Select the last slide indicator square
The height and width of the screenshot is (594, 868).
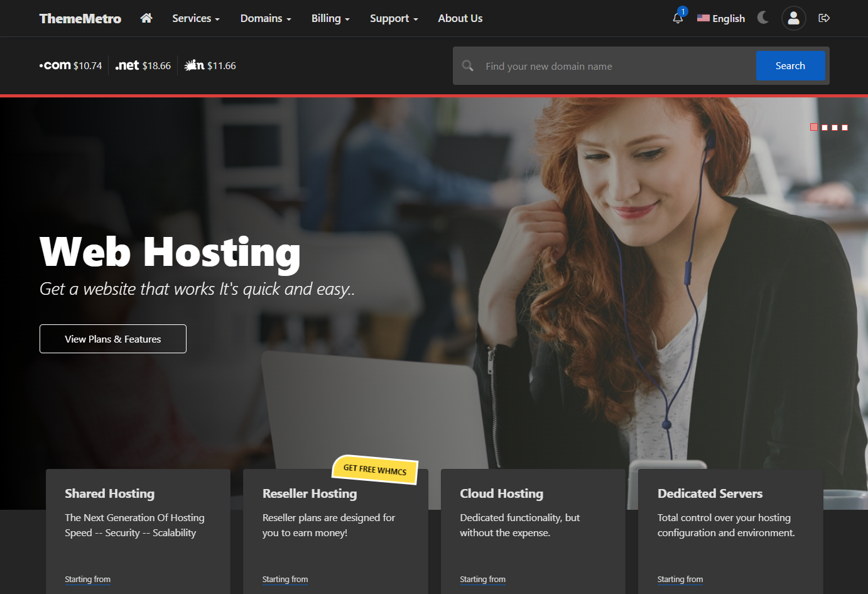(844, 126)
